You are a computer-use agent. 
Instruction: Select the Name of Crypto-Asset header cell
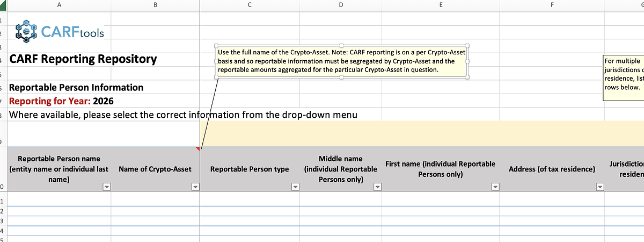(x=155, y=169)
